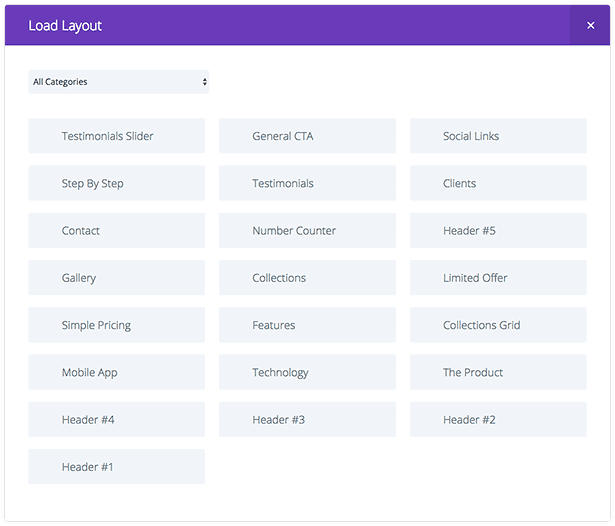
Task: Load the Simple Pricing layout
Action: pyautogui.click(x=116, y=325)
